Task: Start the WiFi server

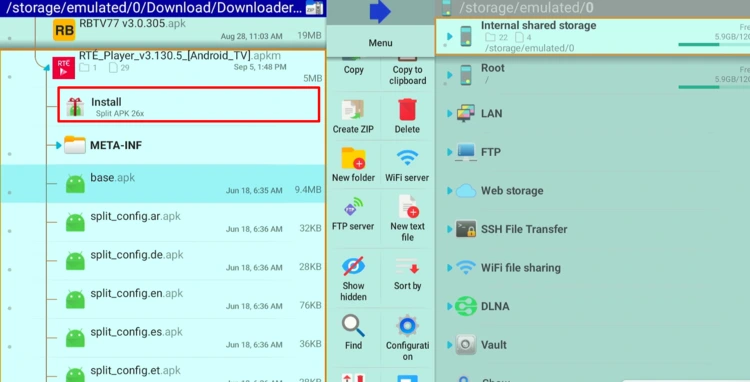Action: [x=407, y=165]
